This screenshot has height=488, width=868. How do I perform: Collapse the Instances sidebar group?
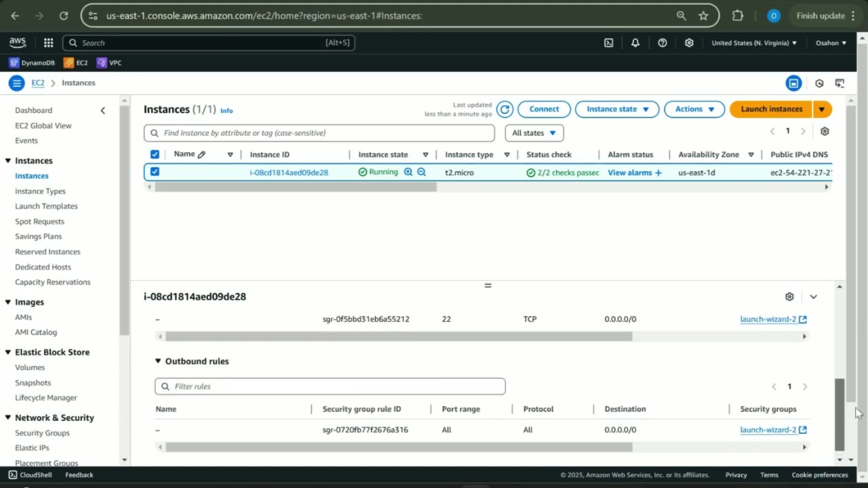[8, 161]
